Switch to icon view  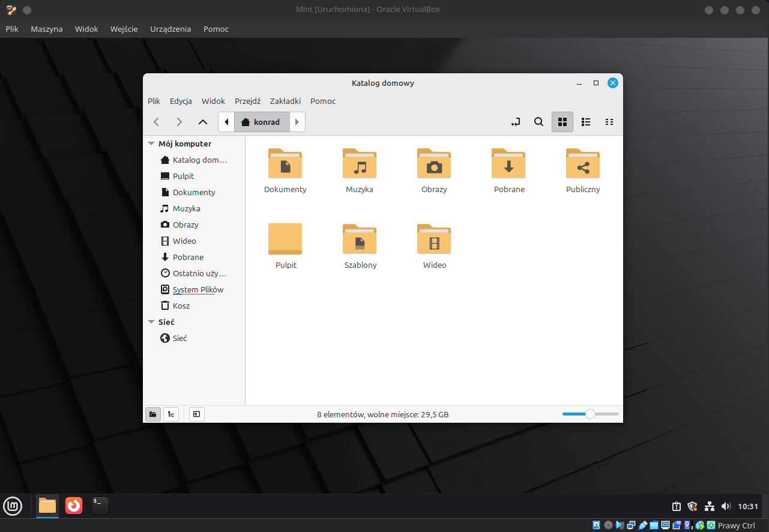click(562, 122)
